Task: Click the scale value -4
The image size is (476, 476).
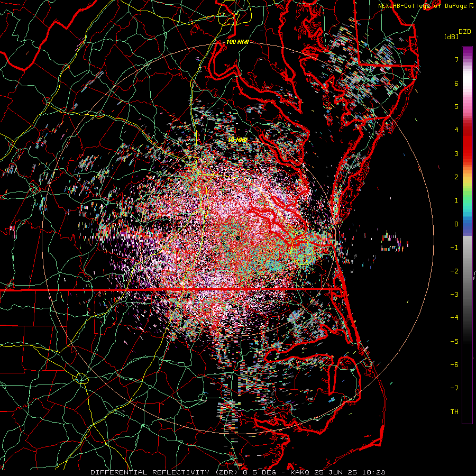Action: pyautogui.click(x=454, y=318)
